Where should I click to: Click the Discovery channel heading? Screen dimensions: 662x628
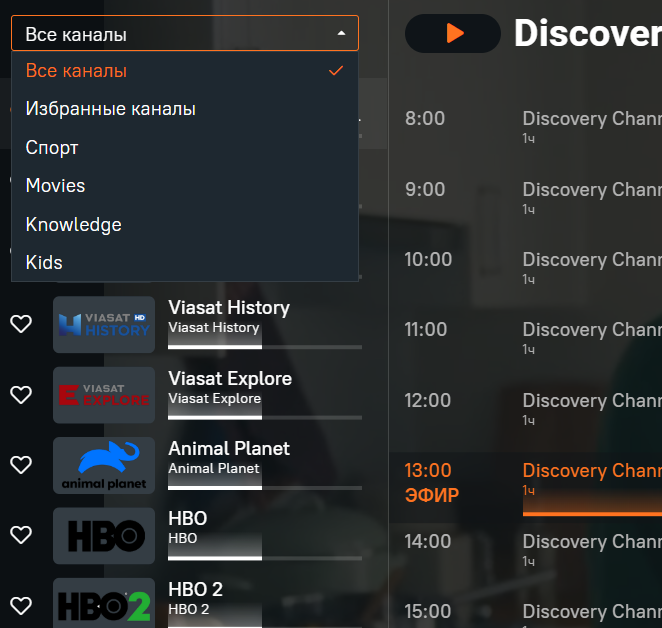pyautogui.click(x=588, y=33)
